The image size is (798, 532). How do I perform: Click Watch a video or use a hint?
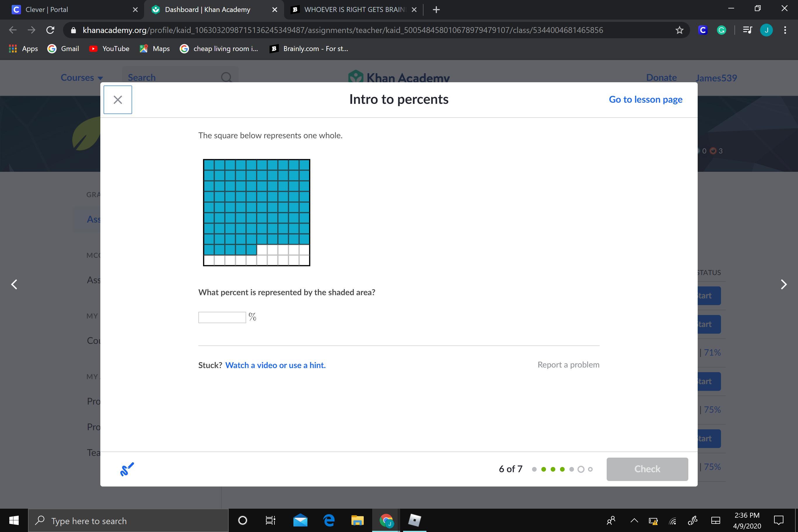275,365
